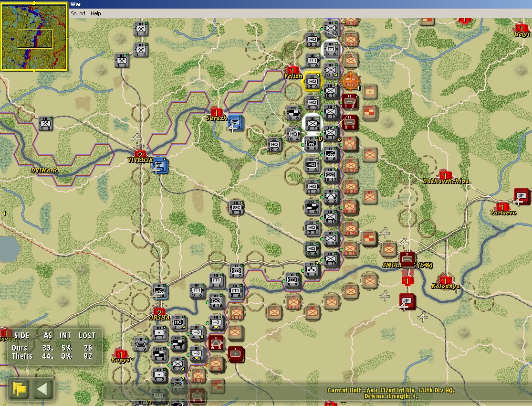Select the white-highlighted infantry 8 13 unit
The height and width of the screenshot is (406, 532).
coord(312,123)
